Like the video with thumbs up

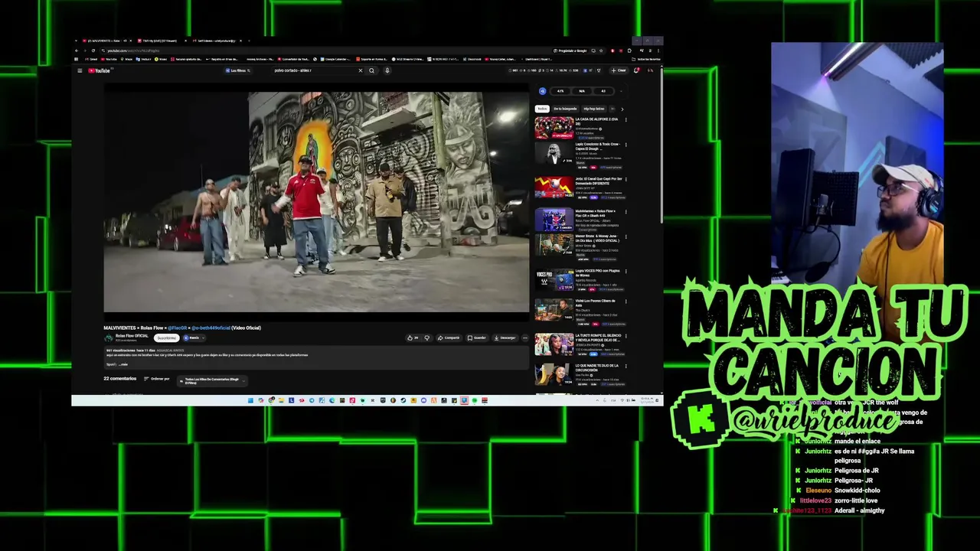pos(413,337)
